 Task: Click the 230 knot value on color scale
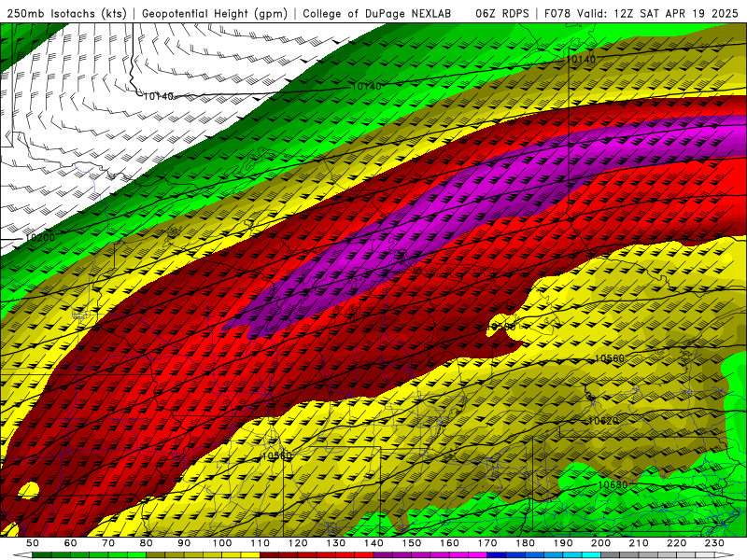click(x=715, y=543)
